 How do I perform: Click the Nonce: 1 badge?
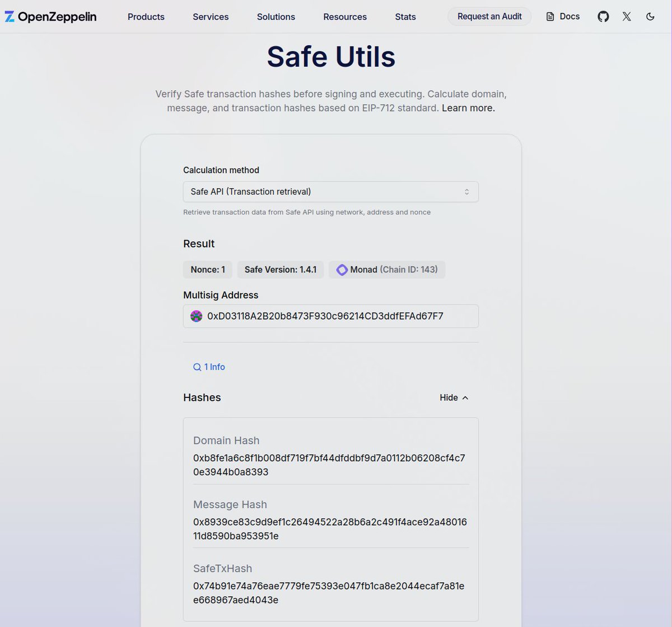click(x=208, y=270)
